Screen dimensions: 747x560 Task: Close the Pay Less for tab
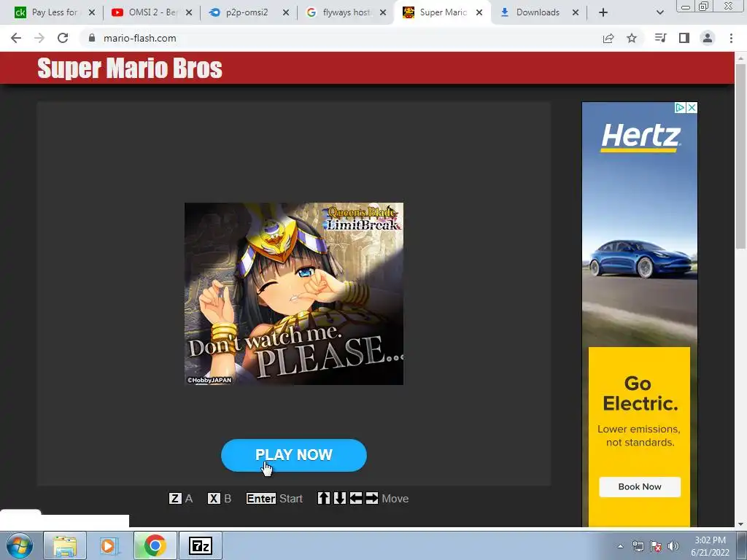click(92, 13)
